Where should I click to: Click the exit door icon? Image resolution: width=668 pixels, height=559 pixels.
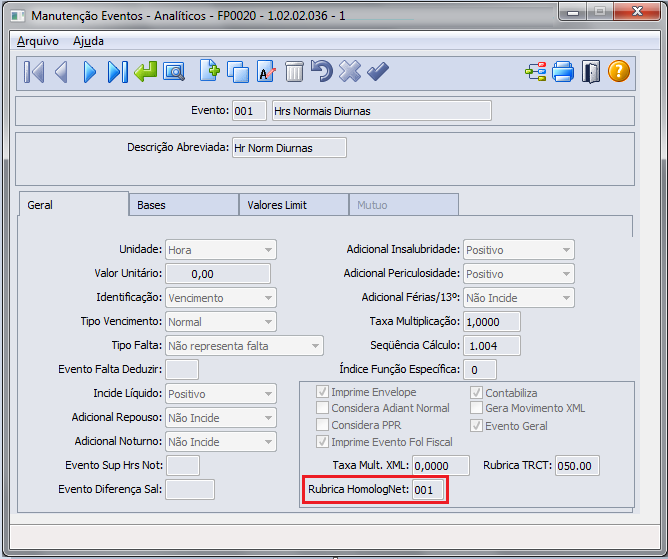(x=591, y=72)
